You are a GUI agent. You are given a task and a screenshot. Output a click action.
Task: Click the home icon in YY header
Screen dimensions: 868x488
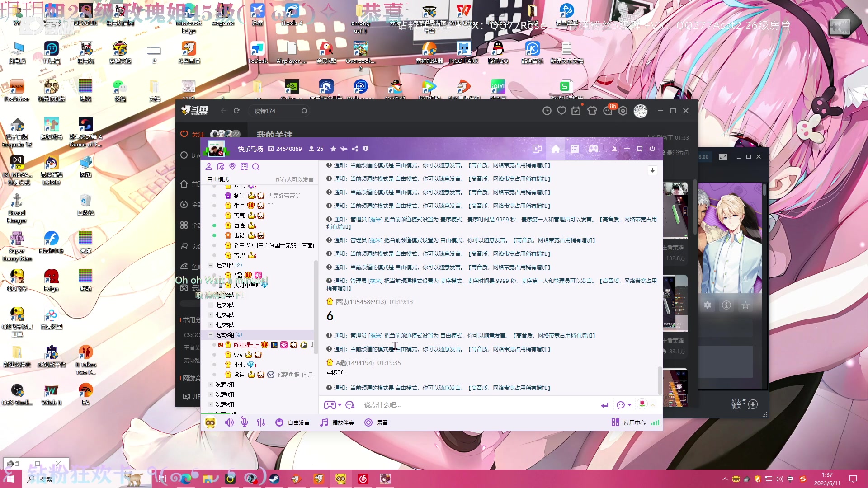tap(555, 149)
